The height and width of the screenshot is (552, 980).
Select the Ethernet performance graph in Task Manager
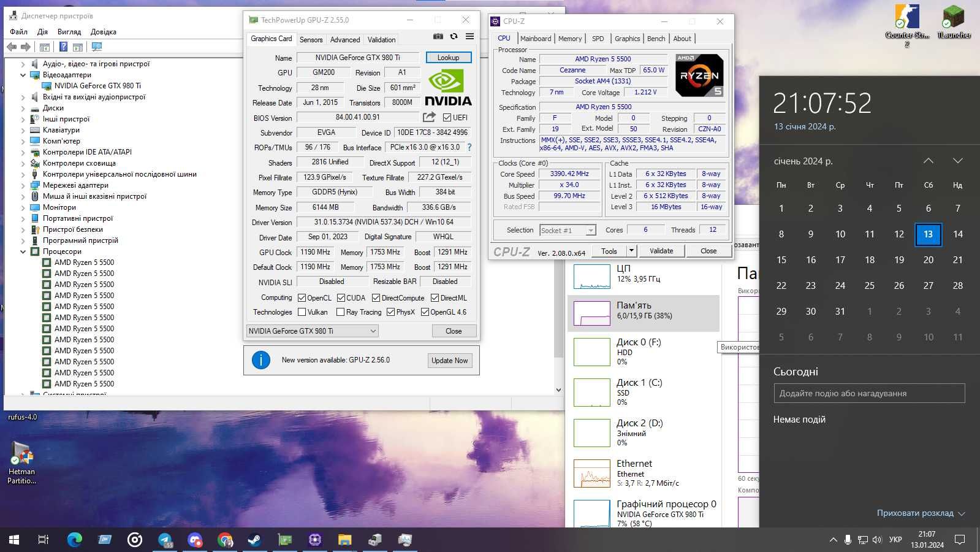[644, 473]
